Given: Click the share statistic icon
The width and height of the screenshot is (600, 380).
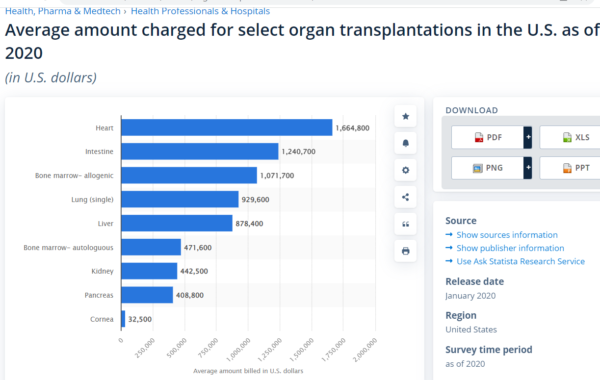Looking at the screenshot, I should 406,197.
